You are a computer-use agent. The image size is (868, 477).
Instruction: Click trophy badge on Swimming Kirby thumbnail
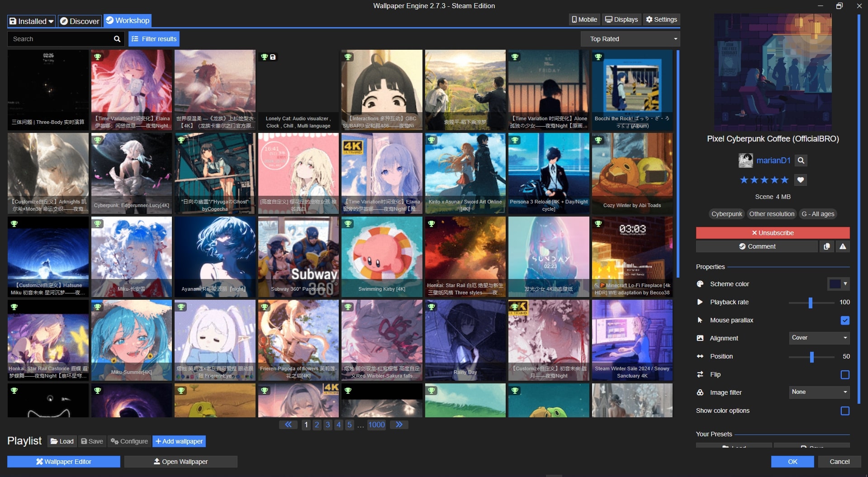click(348, 223)
